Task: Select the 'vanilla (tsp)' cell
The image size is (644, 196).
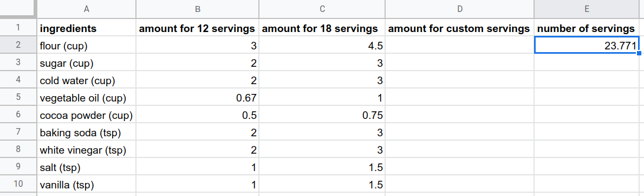Action: [86, 184]
